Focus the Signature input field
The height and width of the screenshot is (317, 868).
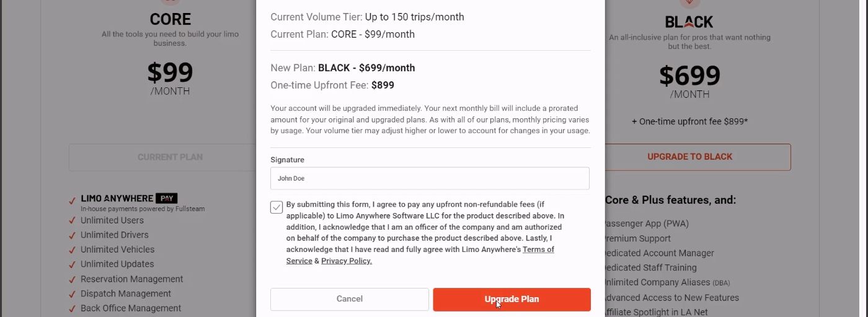point(430,178)
